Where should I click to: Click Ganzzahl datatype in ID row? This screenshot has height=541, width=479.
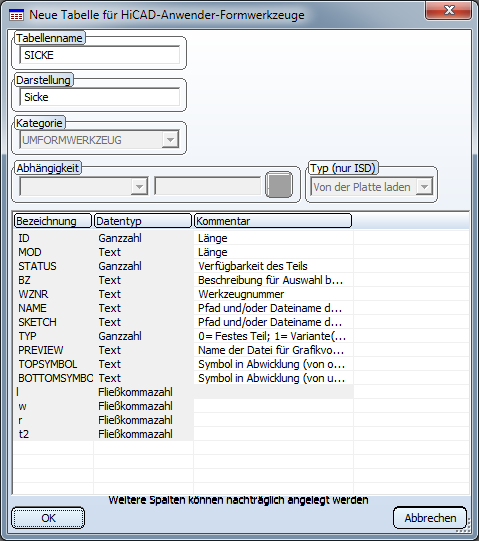click(120, 238)
